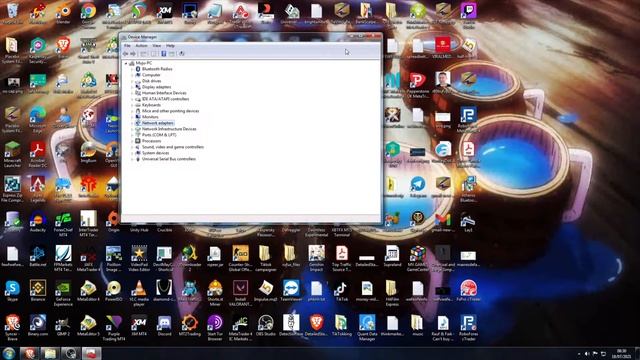Select the Microsoft Edge desktop icon
Viewport: 640px width, 360px height.
tap(38, 120)
